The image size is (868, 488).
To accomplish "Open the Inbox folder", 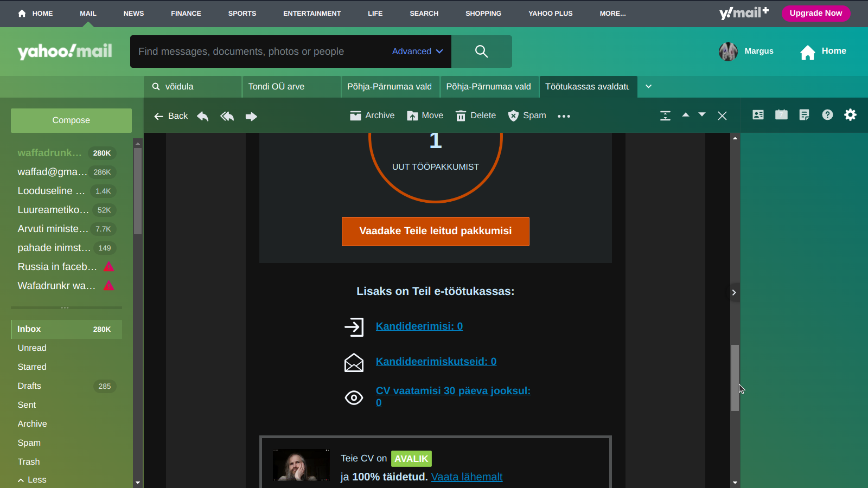I will [x=66, y=329].
